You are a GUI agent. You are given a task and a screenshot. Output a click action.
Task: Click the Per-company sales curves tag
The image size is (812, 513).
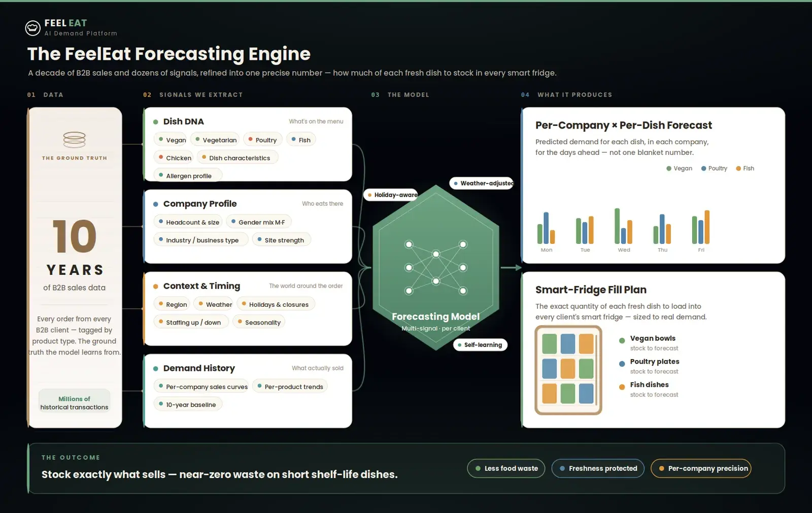tap(201, 387)
